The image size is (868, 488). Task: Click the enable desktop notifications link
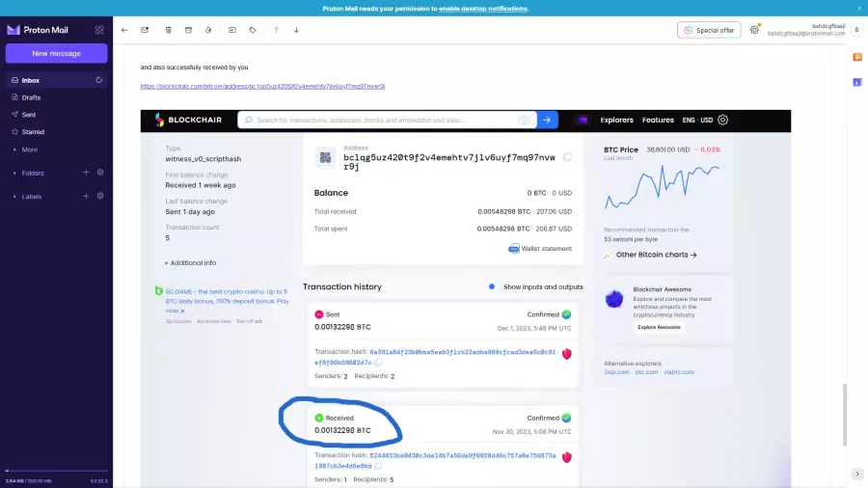point(483,9)
